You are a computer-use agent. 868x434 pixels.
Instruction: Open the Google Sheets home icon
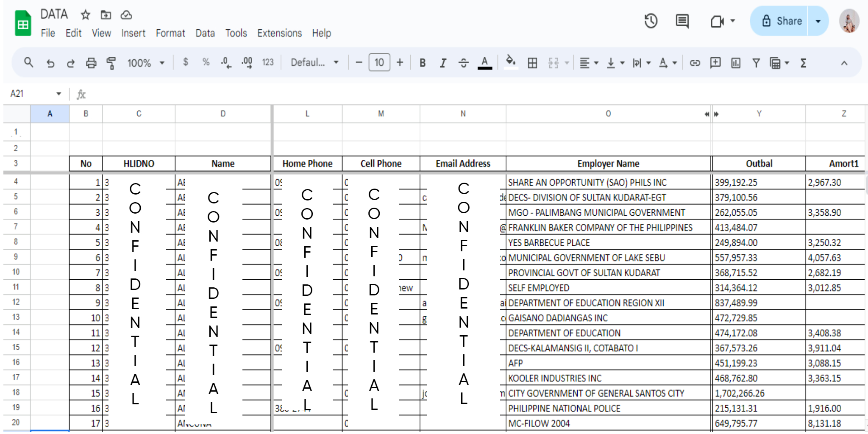23,23
